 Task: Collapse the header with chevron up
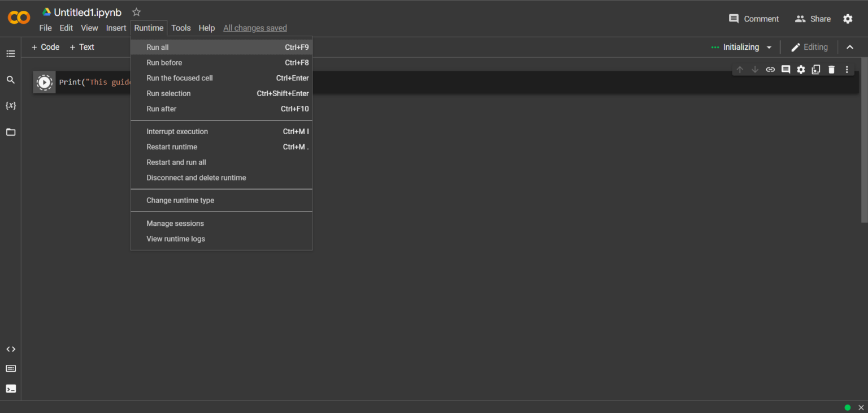[x=850, y=48]
